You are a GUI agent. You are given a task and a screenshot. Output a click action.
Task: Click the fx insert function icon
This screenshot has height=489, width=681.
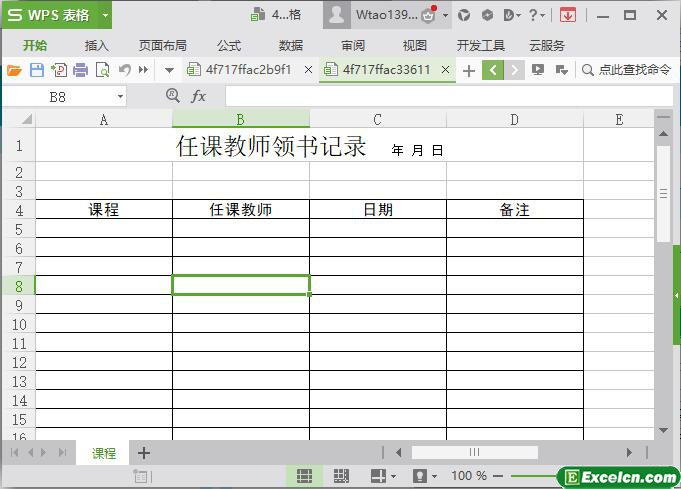click(x=198, y=96)
